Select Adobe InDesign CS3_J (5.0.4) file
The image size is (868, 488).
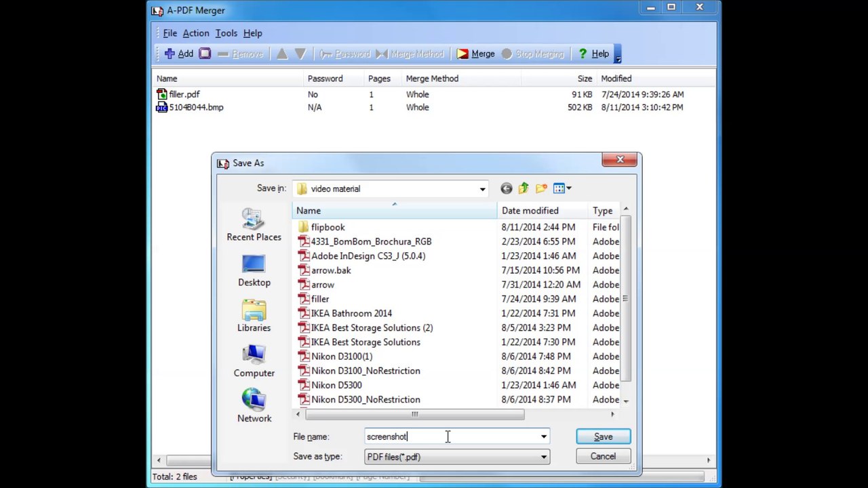(x=361, y=256)
